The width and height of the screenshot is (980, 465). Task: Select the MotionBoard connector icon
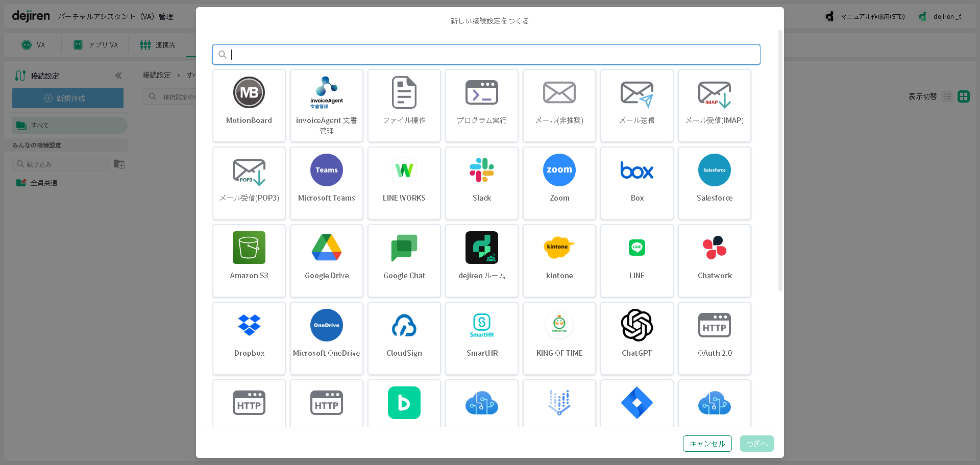coord(249,93)
